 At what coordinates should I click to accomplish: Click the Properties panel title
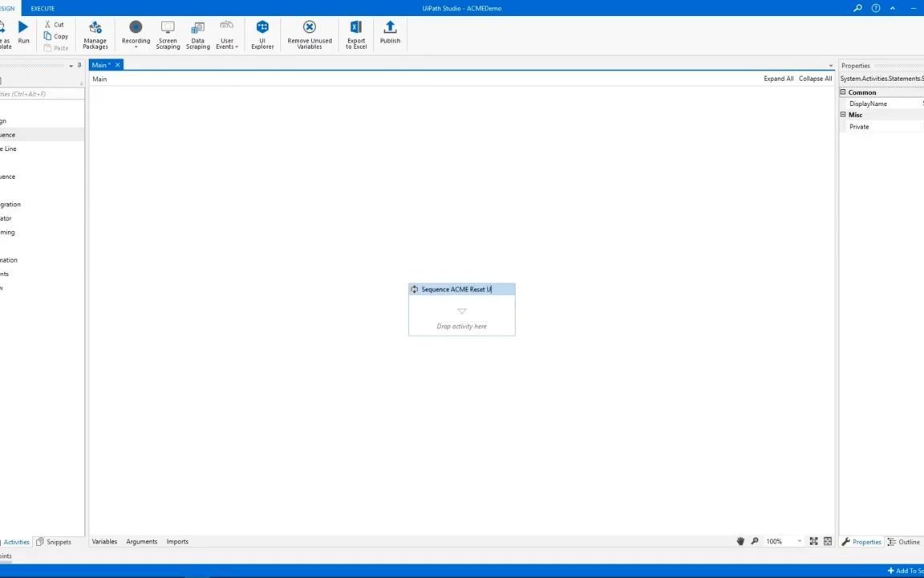[x=856, y=66]
